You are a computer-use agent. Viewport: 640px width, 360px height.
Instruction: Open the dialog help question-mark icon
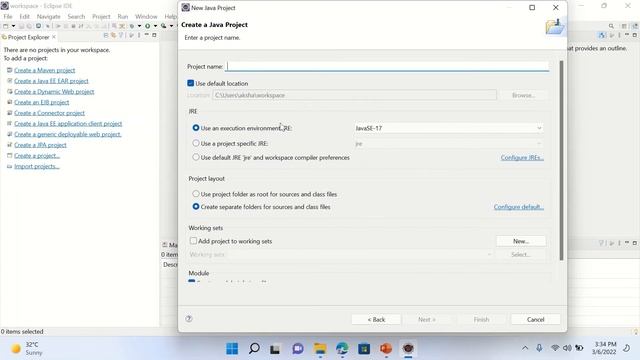189,319
